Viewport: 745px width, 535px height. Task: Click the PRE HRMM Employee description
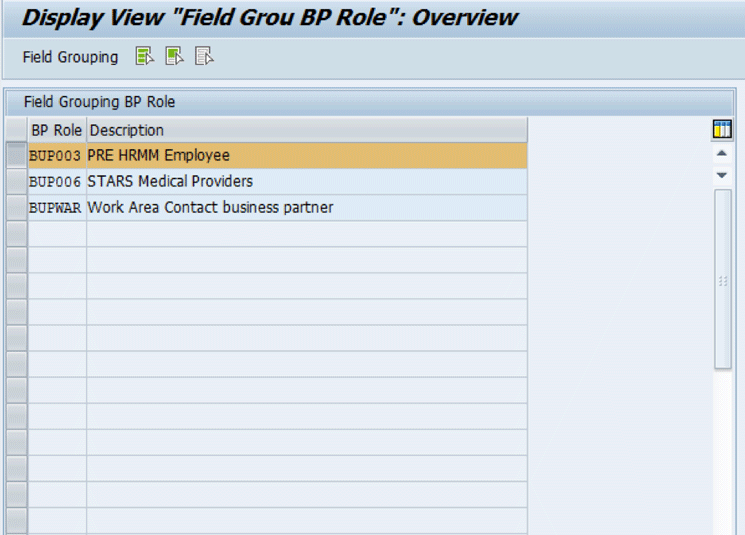[159, 156]
